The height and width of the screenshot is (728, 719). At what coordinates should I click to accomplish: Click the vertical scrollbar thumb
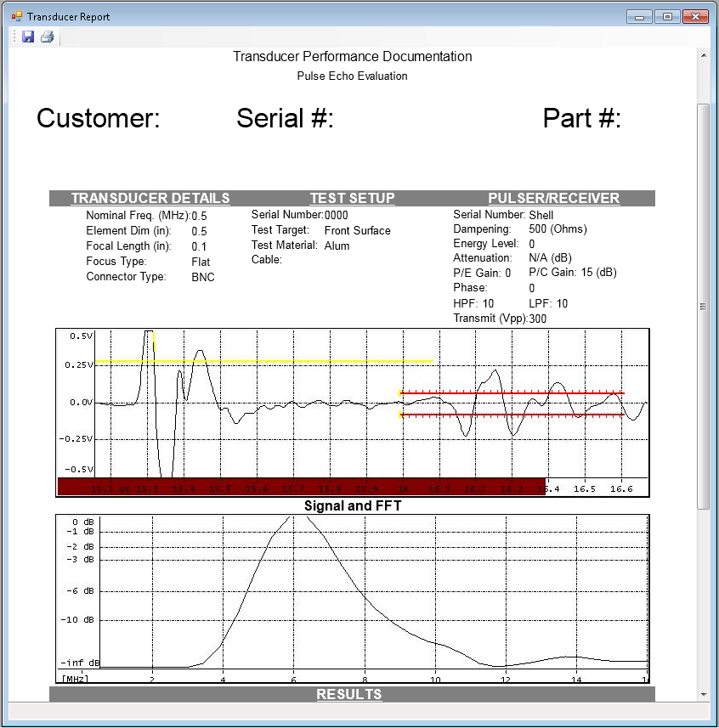703,306
